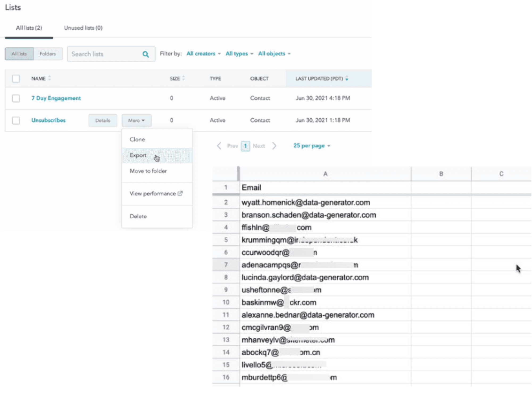Screen dimensions: 532x395
Task: Choose Delete from the More menu
Action: click(x=157, y=216)
